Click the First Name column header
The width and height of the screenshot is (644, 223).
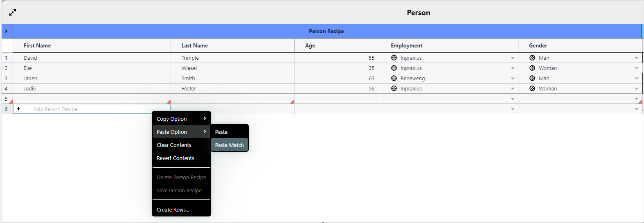pyautogui.click(x=37, y=45)
